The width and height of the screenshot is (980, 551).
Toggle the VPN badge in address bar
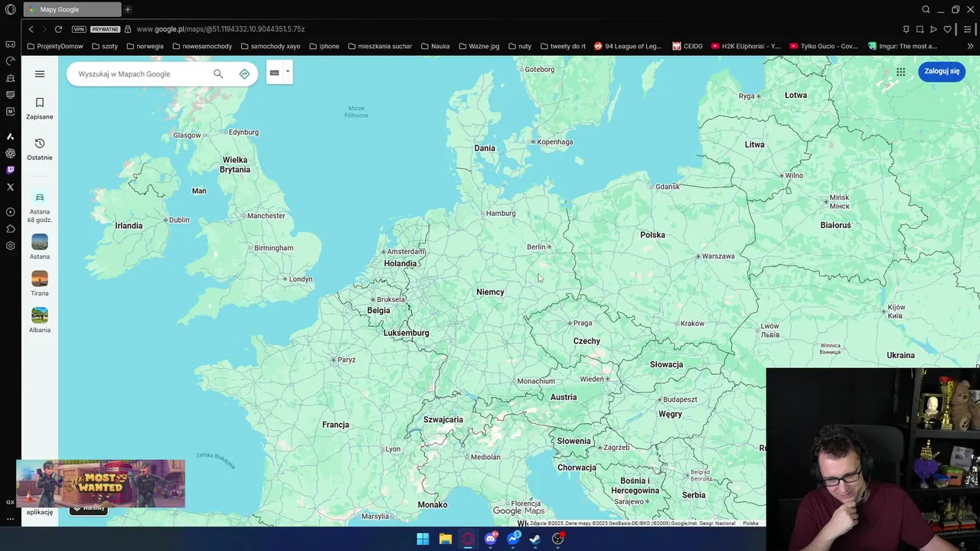coord(79,29)
